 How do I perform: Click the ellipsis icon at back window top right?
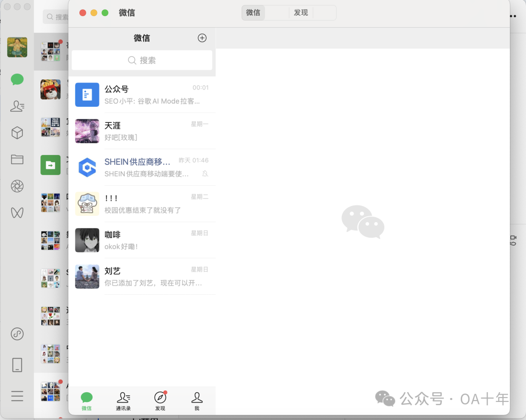click(513, 16)
